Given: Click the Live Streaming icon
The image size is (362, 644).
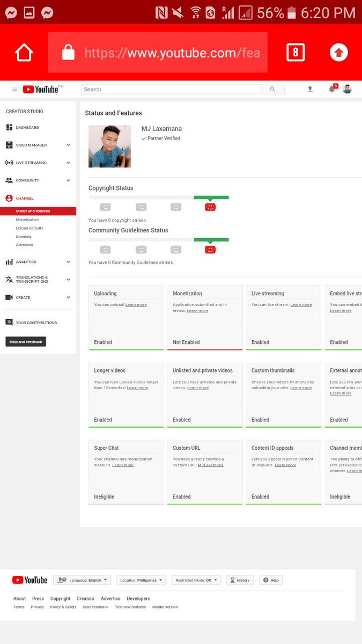Looking at the screenshot, I should pos(9,163).
